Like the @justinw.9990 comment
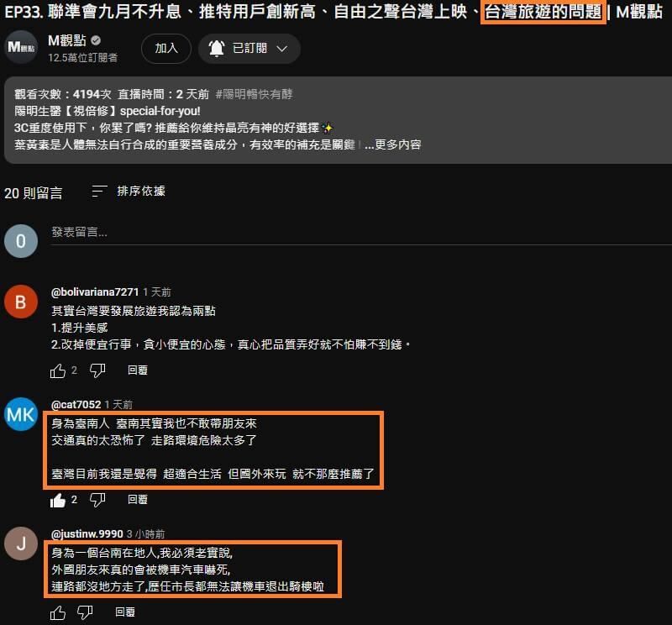 (x=58, y=612)
